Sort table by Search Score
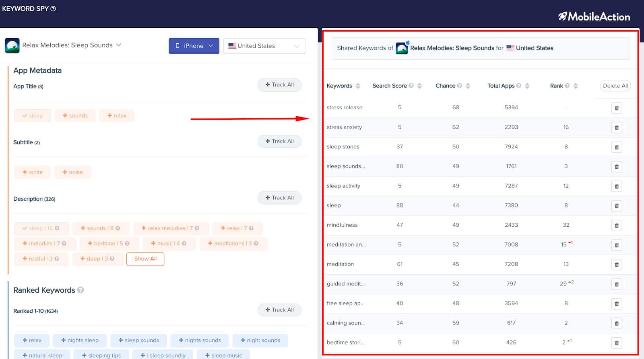This screenshot has height=359, width=644. coord(419,86)
